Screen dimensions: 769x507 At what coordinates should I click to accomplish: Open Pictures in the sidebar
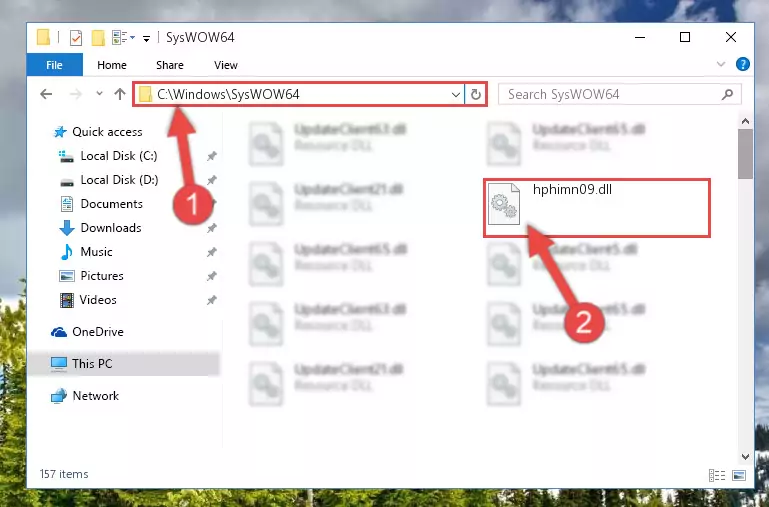pyautogui.click(x=102, y=276)
